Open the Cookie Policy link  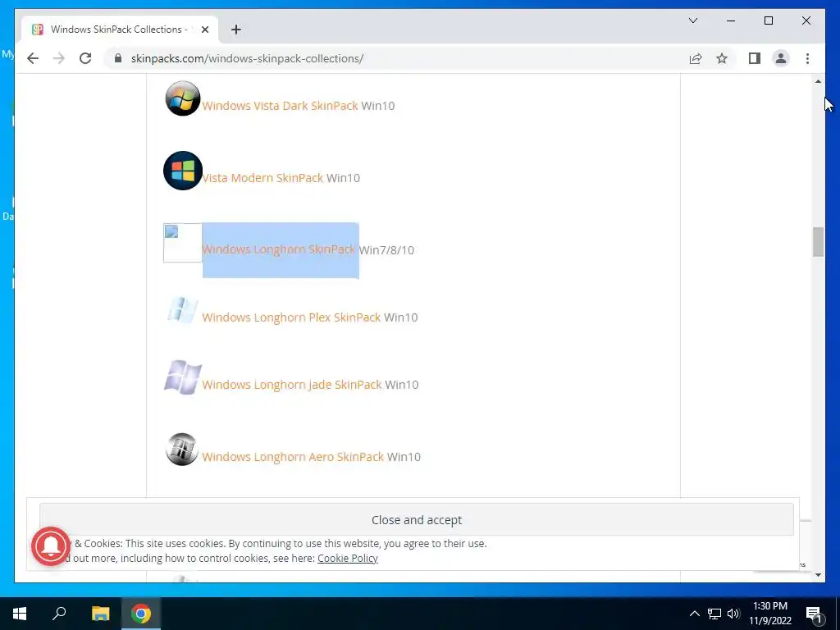pos(348,558)
